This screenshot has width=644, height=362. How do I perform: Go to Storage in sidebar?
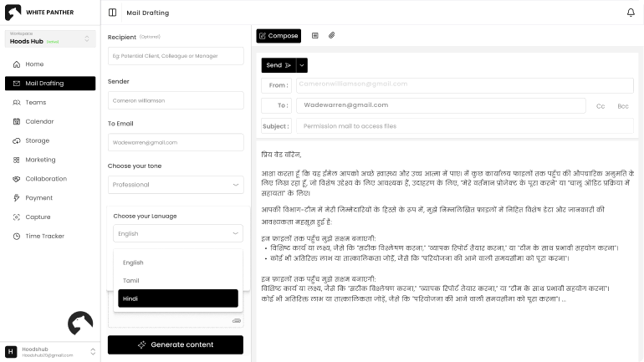[x=37, y=140]
